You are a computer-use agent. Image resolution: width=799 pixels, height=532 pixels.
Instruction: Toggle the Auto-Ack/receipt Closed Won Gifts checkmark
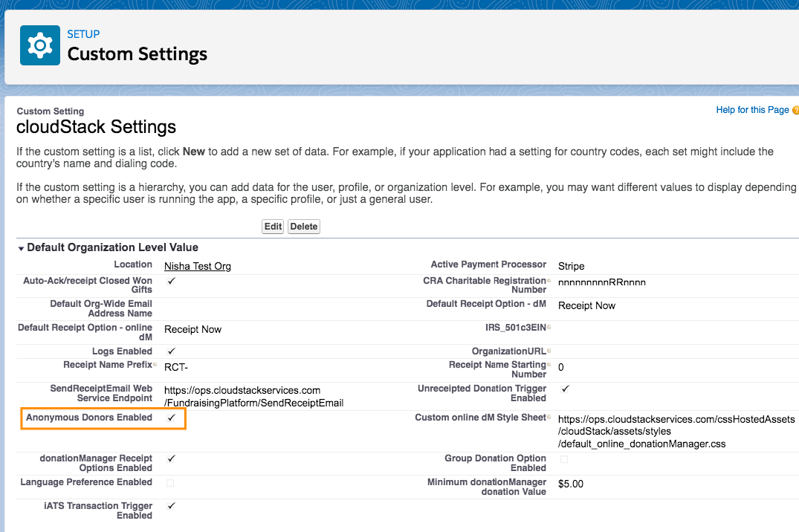click(x=171, y=281)
